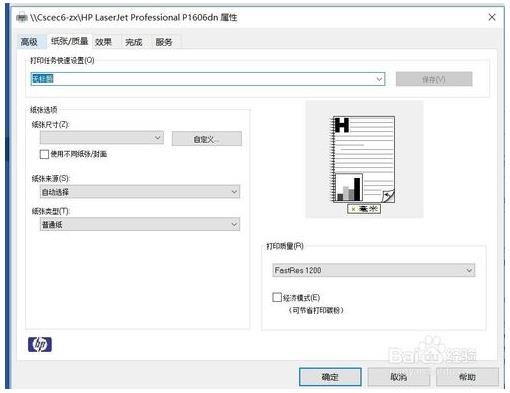Screen dimensions: 510x393
Task: Click the 毫米 unit label under preview
Action: click(364, 209)
